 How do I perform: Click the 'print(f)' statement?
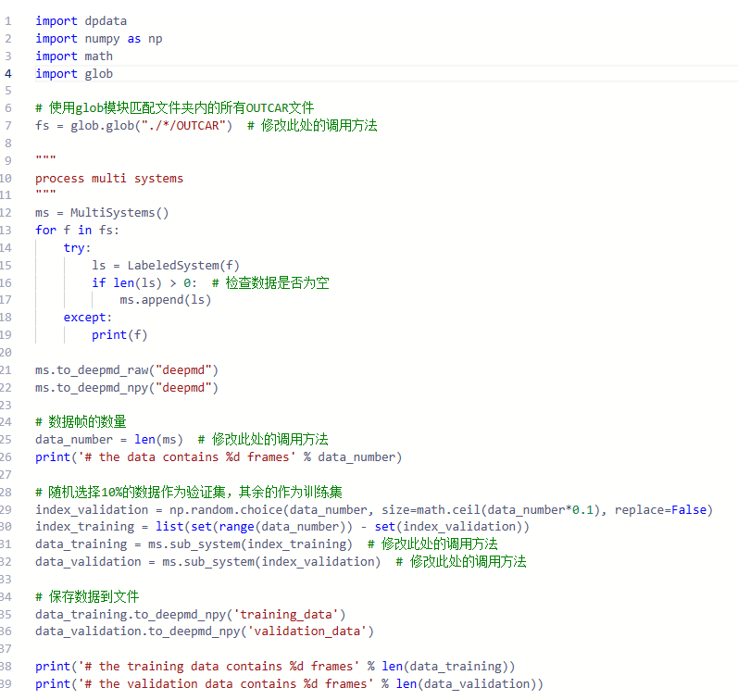click(119, 334)
